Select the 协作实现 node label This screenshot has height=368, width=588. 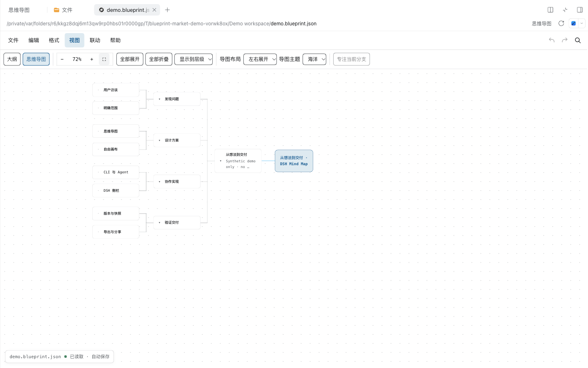tap(172, 182)
